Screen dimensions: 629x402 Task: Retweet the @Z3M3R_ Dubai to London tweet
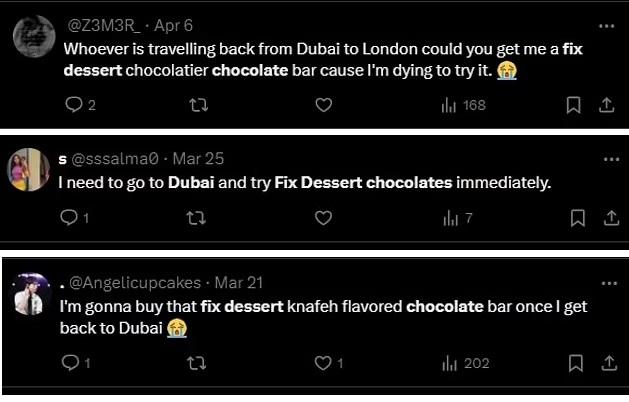197,104
